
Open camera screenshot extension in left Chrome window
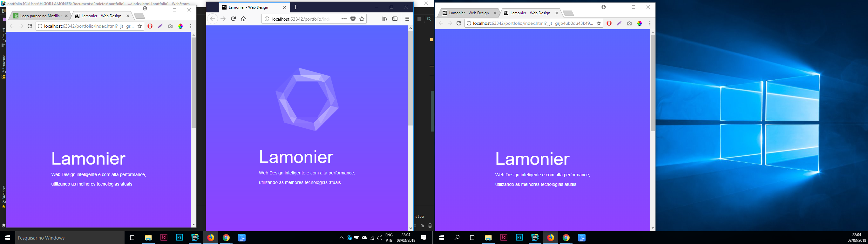tap(170, 26)
